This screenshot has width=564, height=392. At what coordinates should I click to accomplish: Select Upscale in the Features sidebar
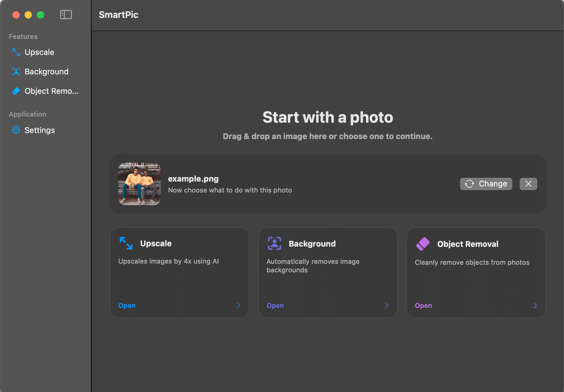click(40, 52)
